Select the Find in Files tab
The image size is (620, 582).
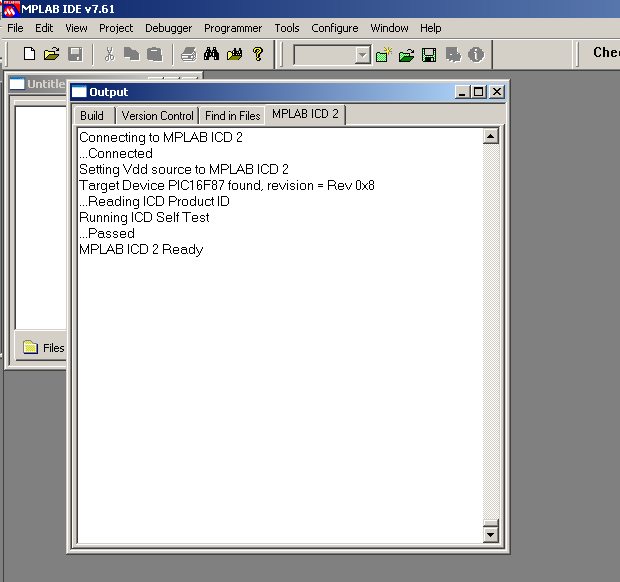(232, 115)
